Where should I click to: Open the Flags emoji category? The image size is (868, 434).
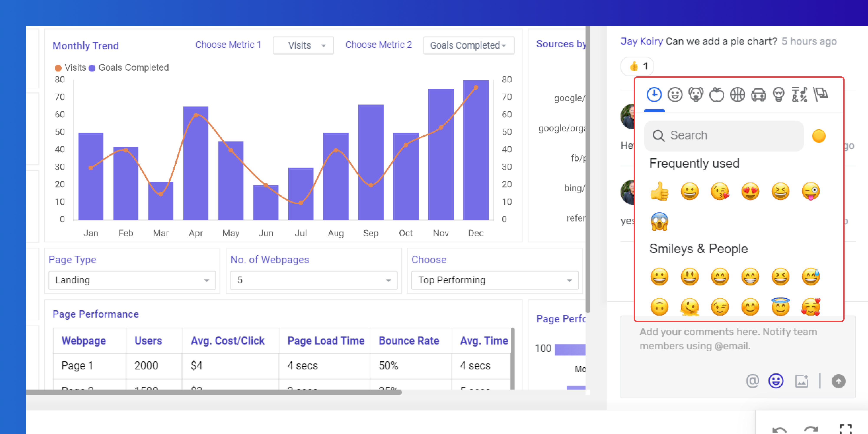click(x=820, y=95)
